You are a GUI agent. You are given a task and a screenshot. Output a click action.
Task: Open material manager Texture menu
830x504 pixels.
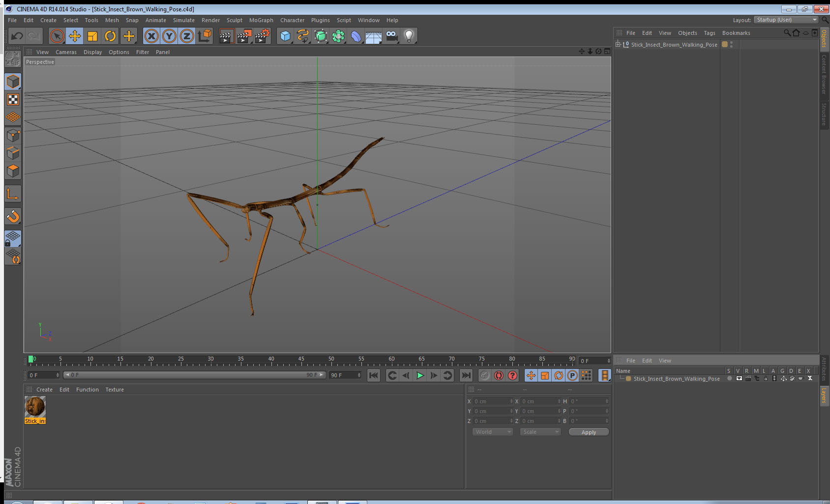click(115, 390)
